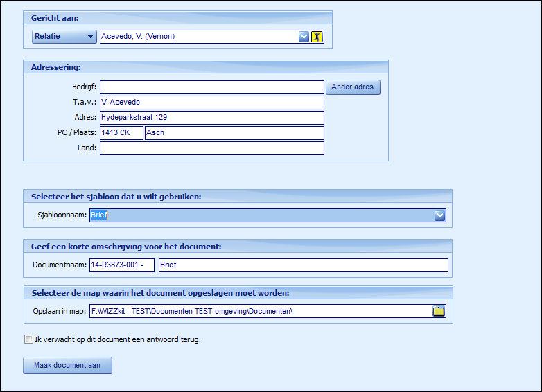The image size is (542, 392).
Task: Click Maak document aan button
Action: click(x=67, y=365)
